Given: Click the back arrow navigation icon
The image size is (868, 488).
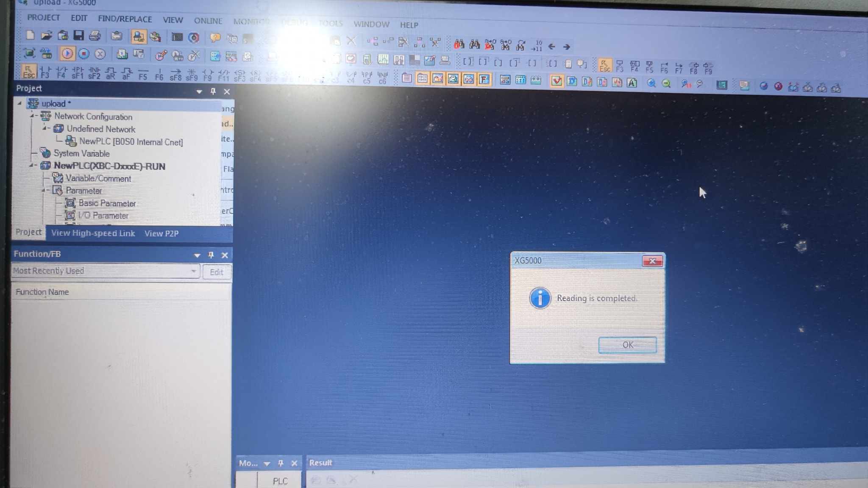Looking at the screenshot, I should pyautogui.click(x=551, y=47).
